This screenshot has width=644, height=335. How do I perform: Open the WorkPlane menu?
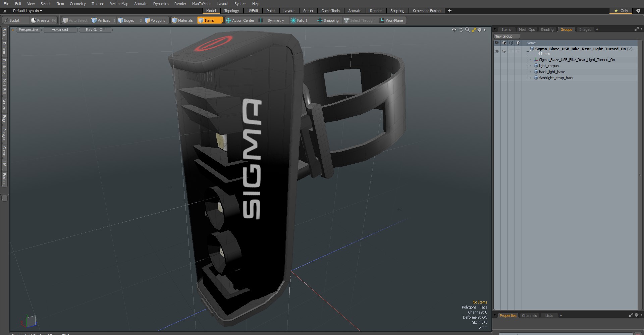(x=391, y=20)
